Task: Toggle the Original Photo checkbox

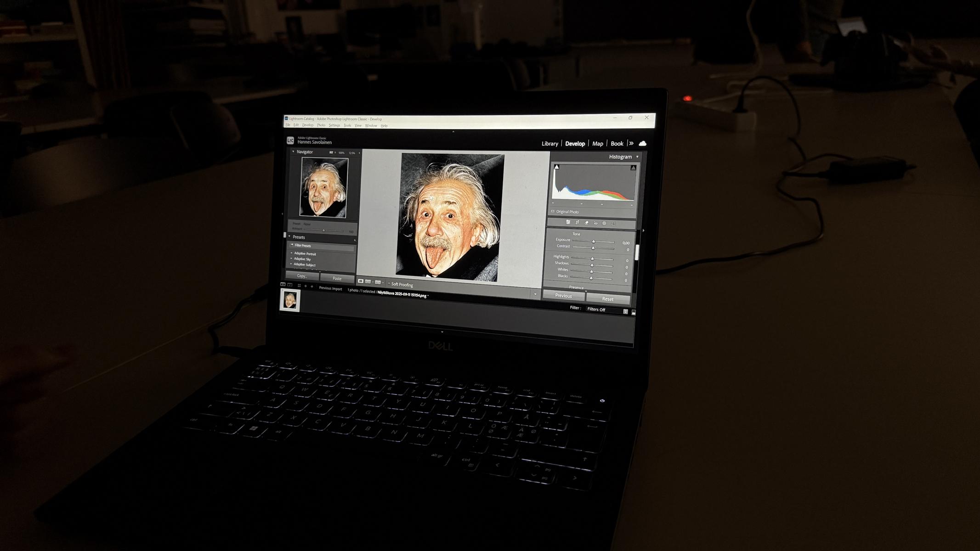Action: pos(553,211)
